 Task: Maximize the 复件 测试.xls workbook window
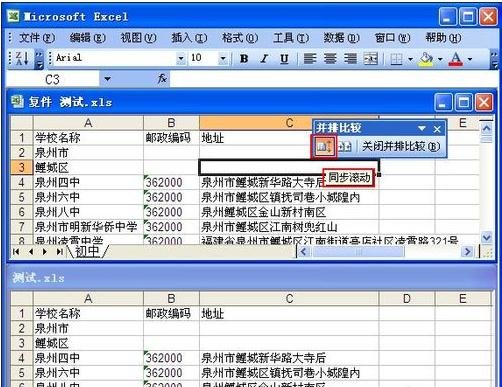pyautogui.click(x=464, y=102)
